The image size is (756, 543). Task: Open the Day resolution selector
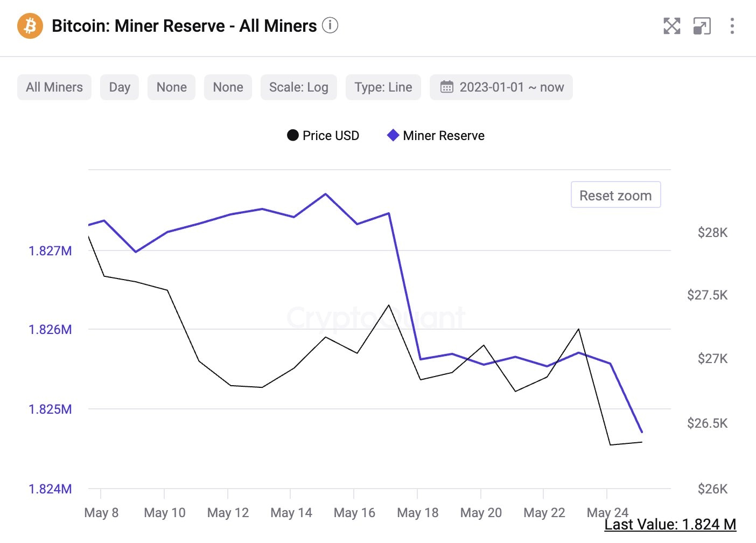[x=119, y=87]
